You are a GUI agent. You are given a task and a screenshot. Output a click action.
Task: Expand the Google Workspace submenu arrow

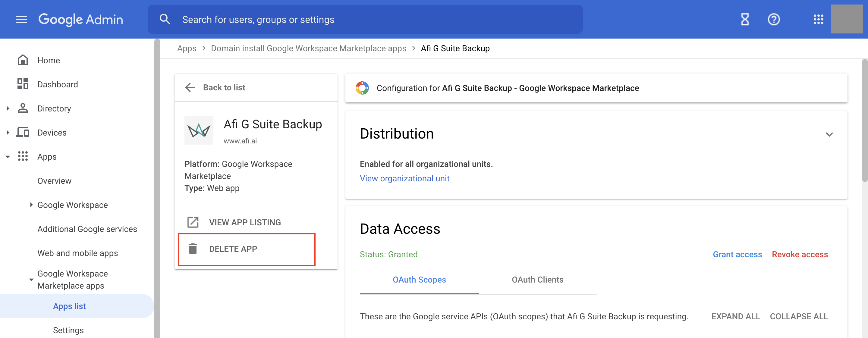tap(31, 205)
